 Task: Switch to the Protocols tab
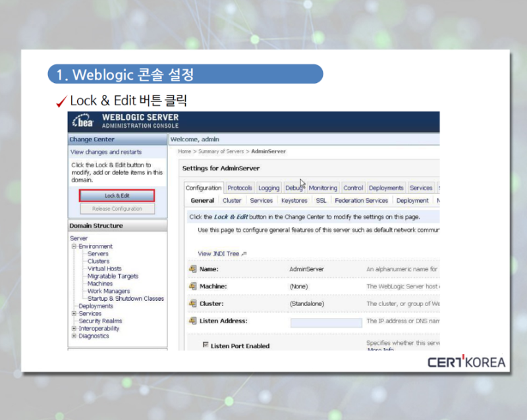pyautogui.click(x=239, y=188)
